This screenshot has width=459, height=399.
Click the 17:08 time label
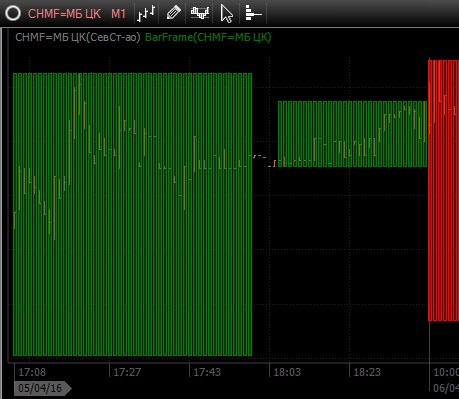point(32,372)
